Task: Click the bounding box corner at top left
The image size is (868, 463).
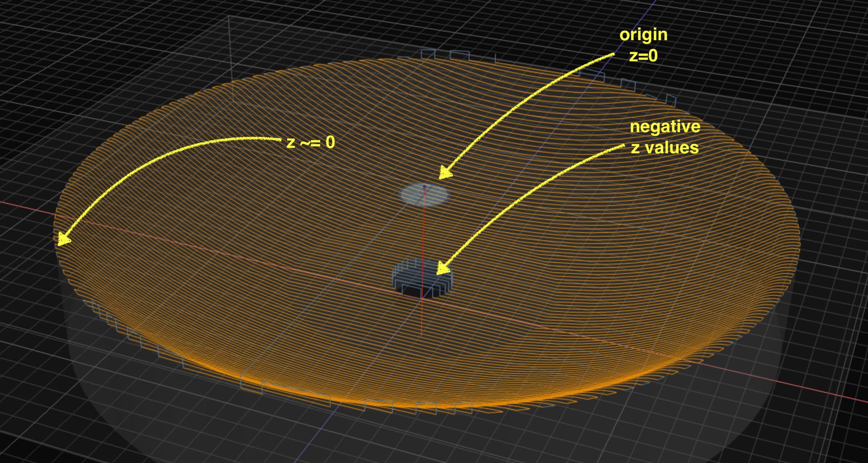Action: click(x=229, y=17)
